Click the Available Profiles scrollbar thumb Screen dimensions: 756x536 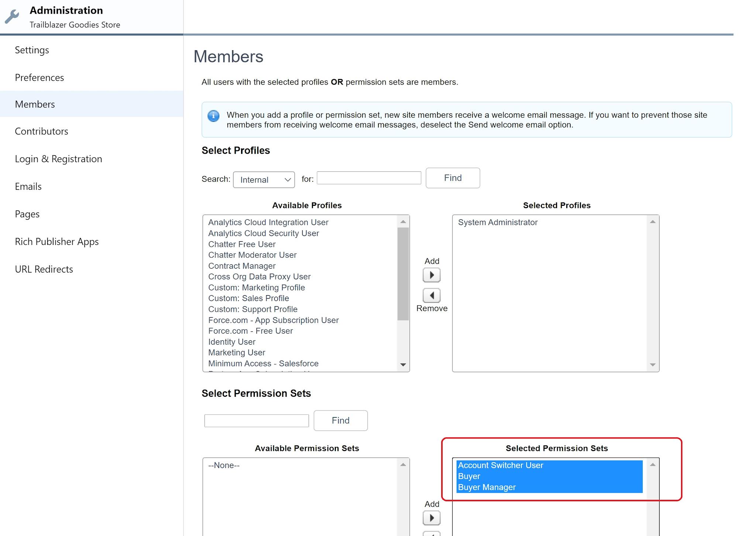pos(403,274)
